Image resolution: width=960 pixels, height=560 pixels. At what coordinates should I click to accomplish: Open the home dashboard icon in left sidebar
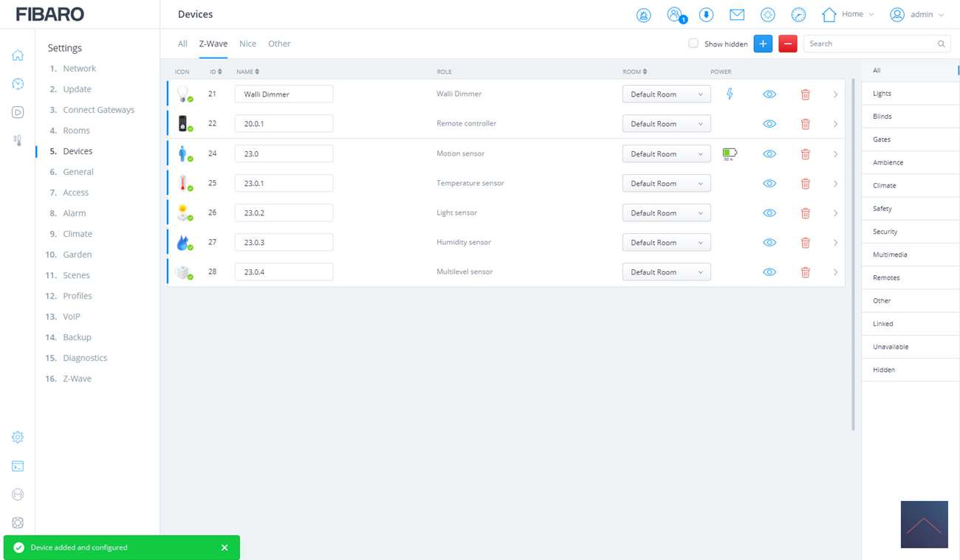[18, 56]
